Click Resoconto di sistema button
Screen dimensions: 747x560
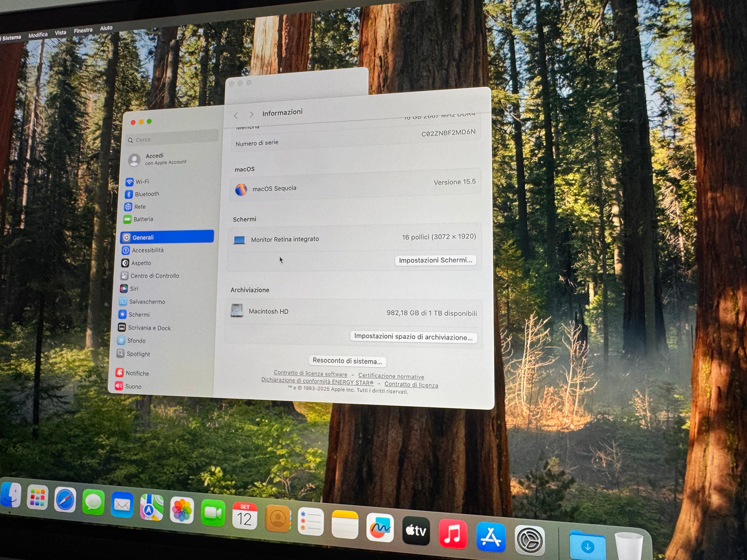coord(347,361)
